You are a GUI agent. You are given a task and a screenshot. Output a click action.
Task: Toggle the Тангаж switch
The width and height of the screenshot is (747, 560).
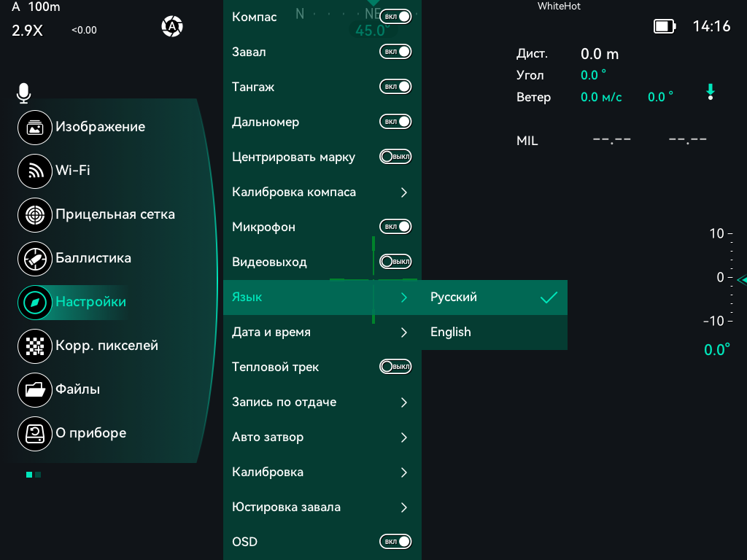(x=395, y=87)
